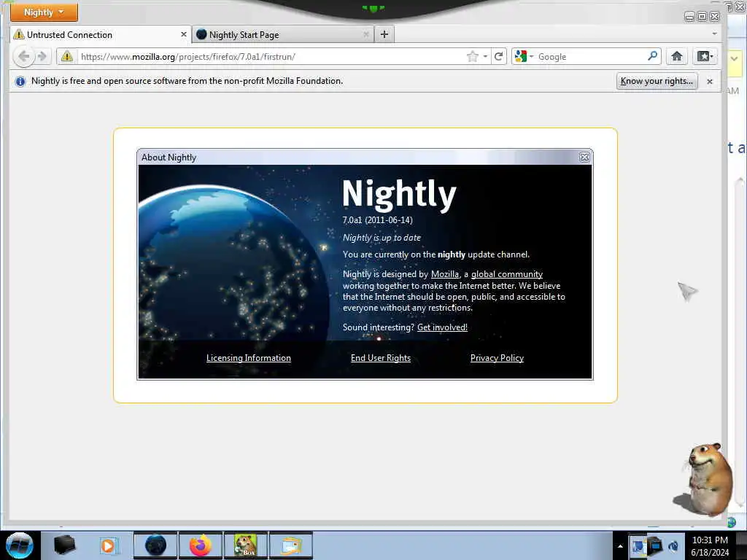Click the warning site identity icon

click(x=67, y=57)
